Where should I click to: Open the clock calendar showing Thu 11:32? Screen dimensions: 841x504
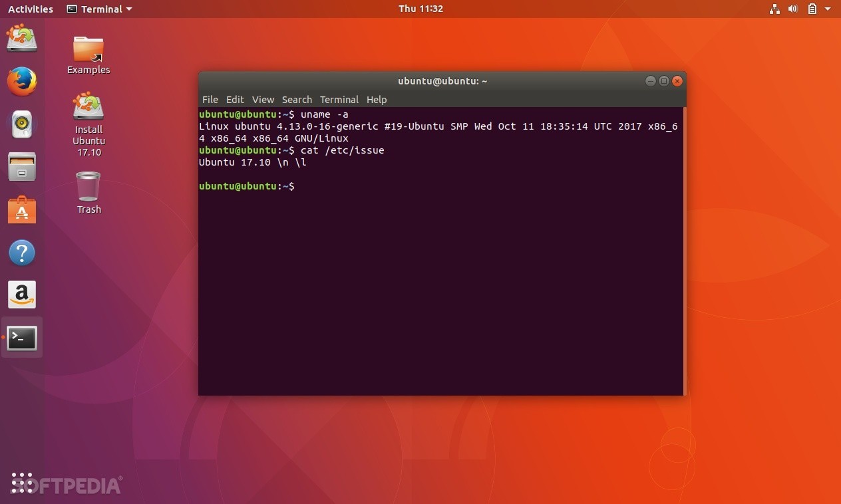click(420, 9)
